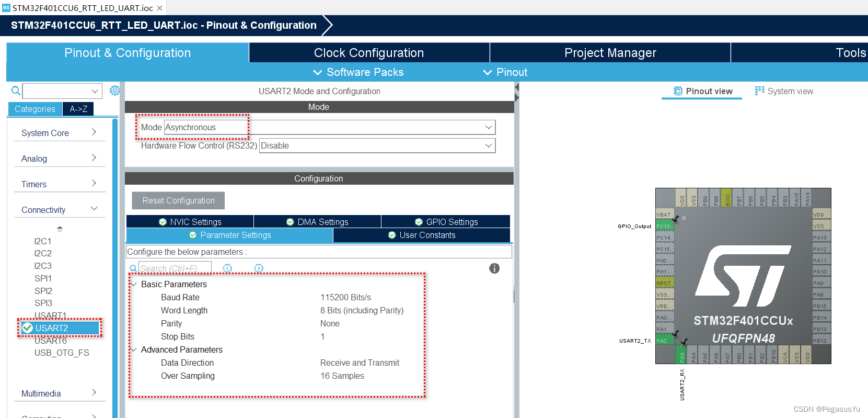
Task: Click pin PA10 on the chip's right side
Action: (821, 272)
